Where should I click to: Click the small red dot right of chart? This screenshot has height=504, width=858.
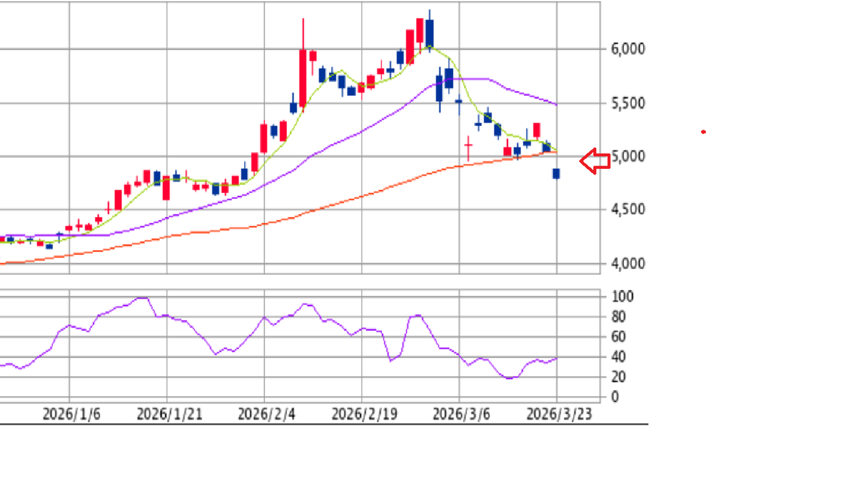tap(703, 132)
